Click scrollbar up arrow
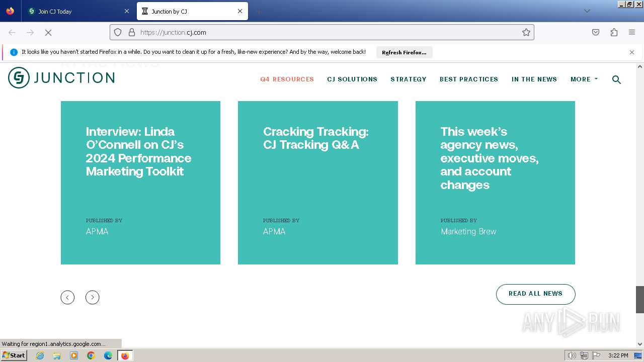The image size is (644, 362). pyautogui.click(x=640, y=66)
